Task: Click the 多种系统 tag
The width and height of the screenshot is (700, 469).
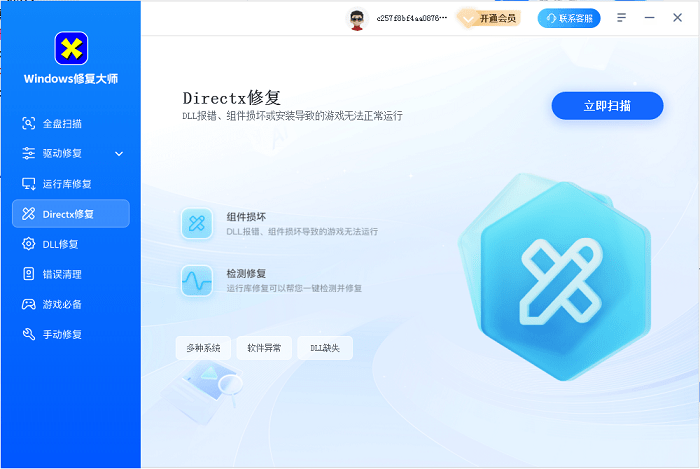Action: click(x=203, y=348)
